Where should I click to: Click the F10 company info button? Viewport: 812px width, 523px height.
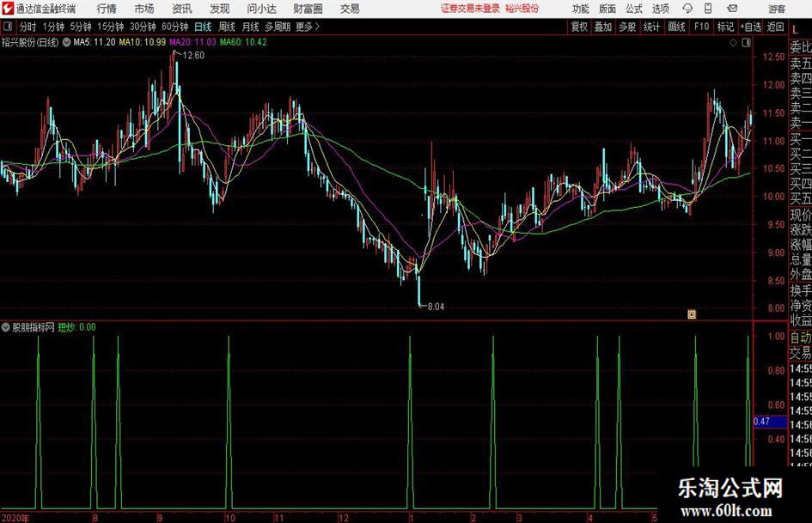701,27
